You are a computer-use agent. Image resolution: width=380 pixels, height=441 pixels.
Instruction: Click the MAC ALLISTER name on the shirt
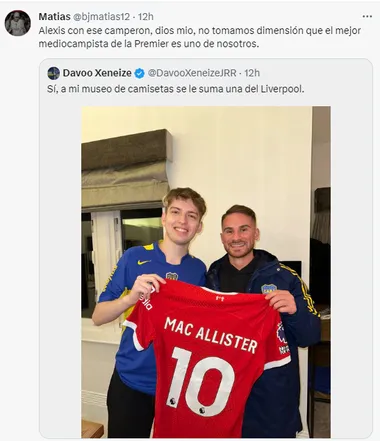[x=211, y=335]
